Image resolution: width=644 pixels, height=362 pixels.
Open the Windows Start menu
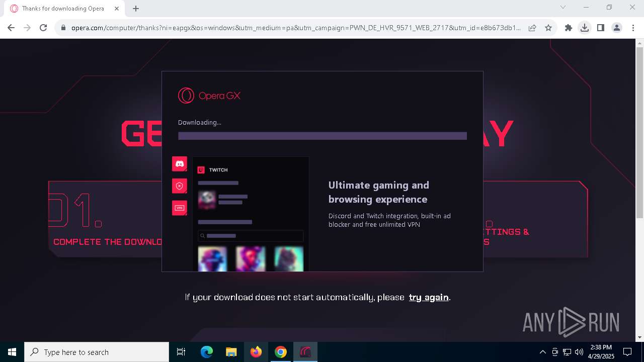12,352
